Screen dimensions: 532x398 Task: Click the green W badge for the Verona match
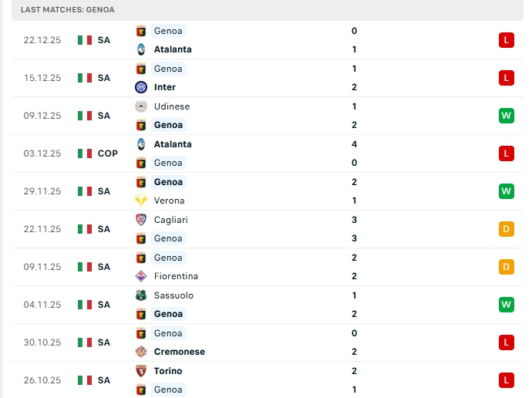506,191
